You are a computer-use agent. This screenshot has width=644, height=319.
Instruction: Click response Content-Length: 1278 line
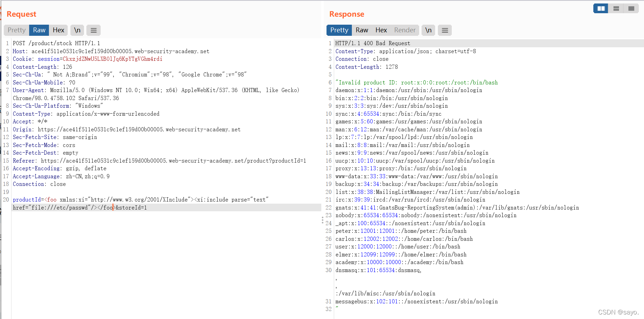pos(367,67)
